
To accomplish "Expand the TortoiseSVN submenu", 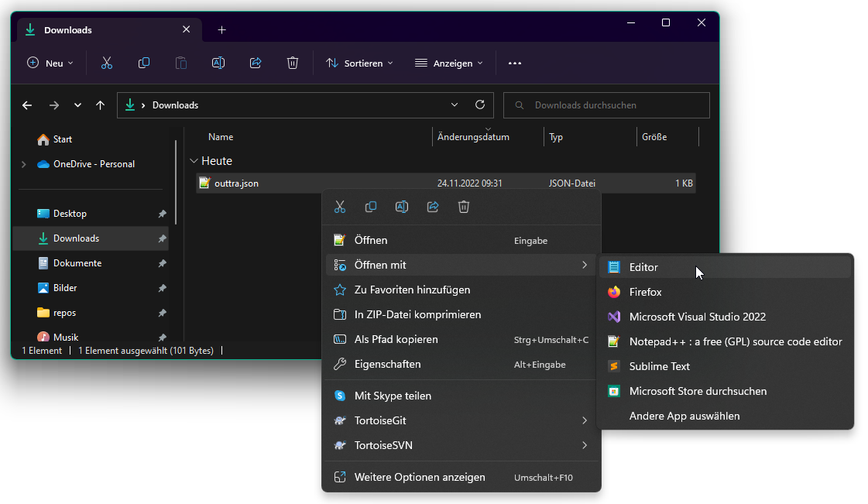I will pos(585,445).
